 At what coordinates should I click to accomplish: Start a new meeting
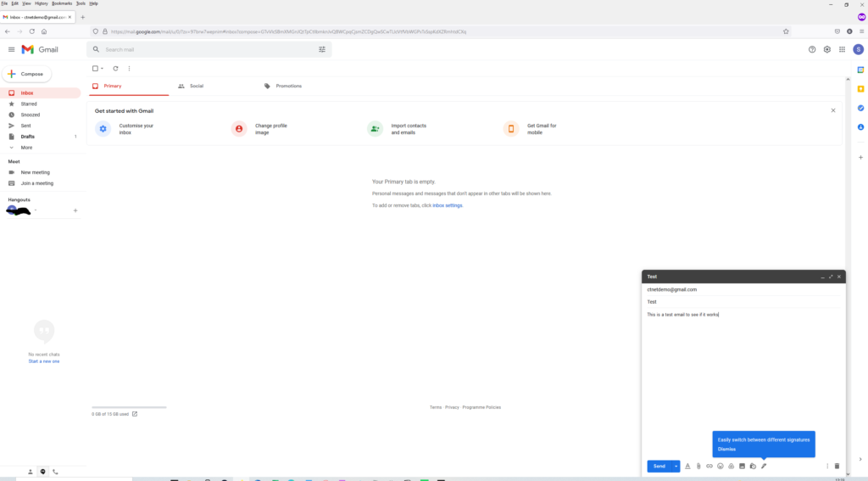pos(36,172)
